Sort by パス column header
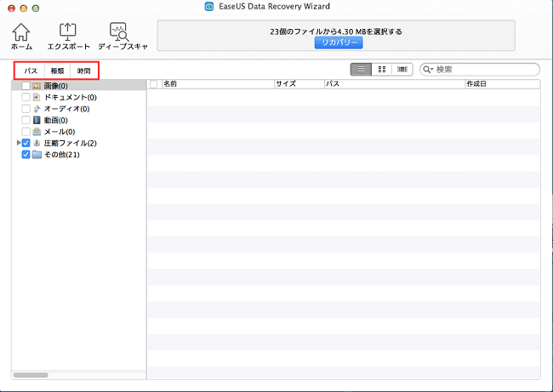This screenshot has width=553, height=392. [395, 84]
